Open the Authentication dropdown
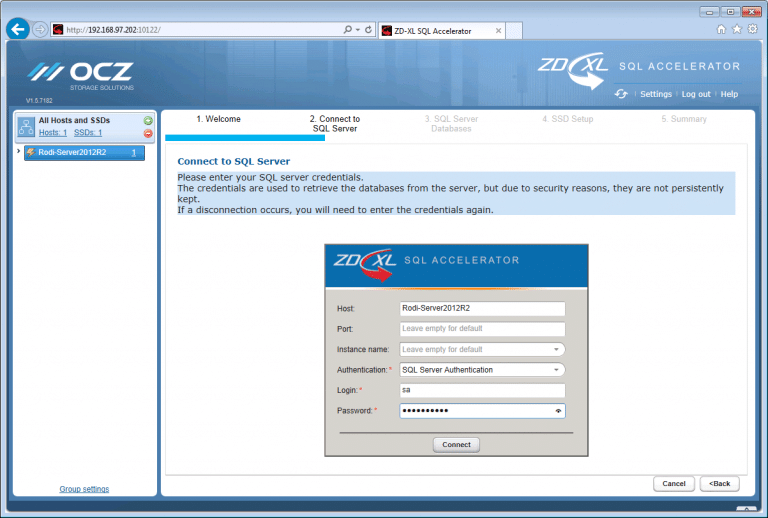Image resolution: width=768 pixels, height=518 pixels. pos(482,370)
